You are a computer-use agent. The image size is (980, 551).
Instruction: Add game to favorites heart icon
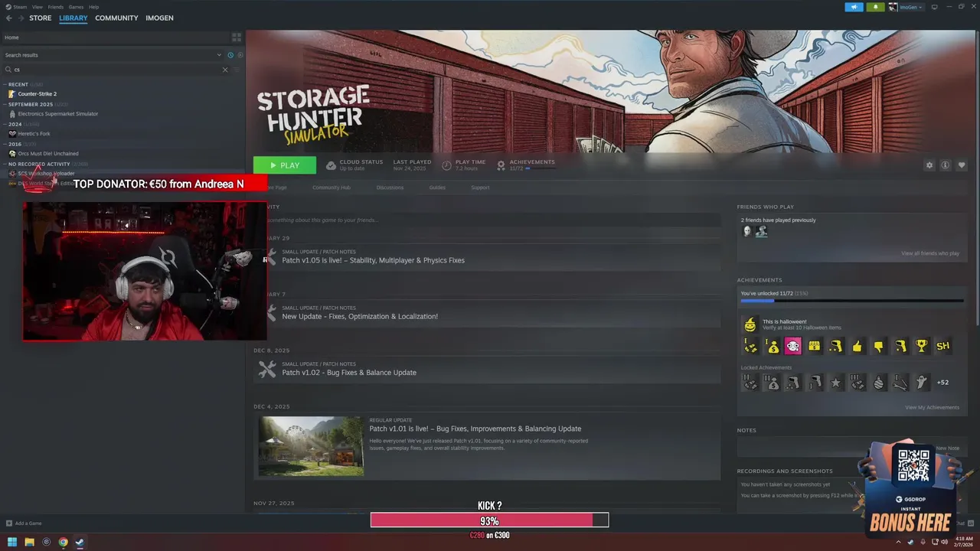(962, 165)
